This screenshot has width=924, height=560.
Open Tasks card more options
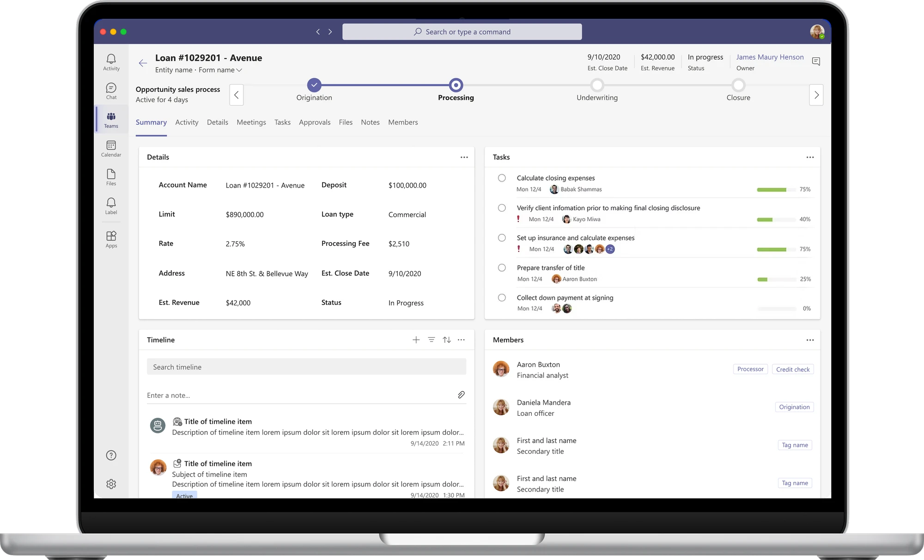pos(810,157)
